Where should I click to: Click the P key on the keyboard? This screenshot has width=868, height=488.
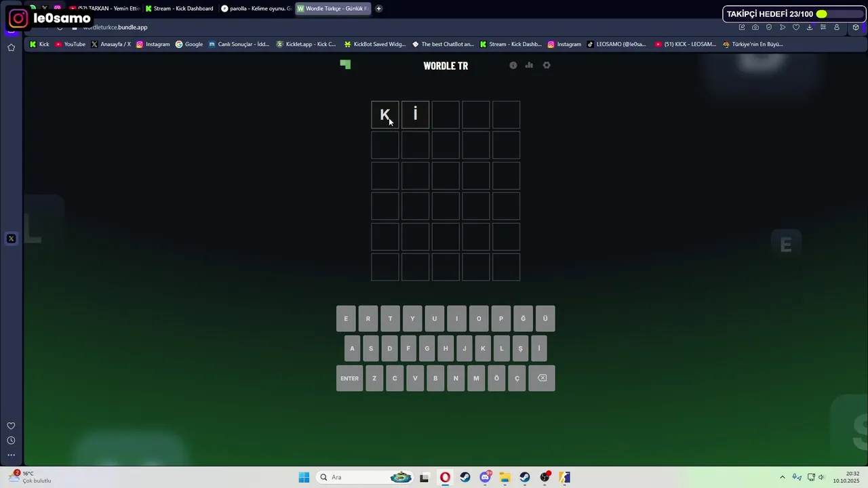501,319
